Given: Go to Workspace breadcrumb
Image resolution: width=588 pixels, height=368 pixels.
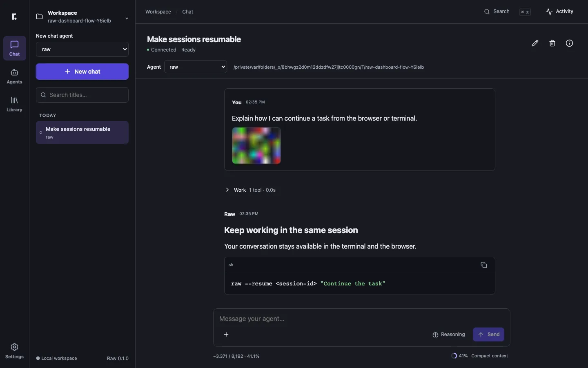Looking at the screenshot, I should (158, 12).
